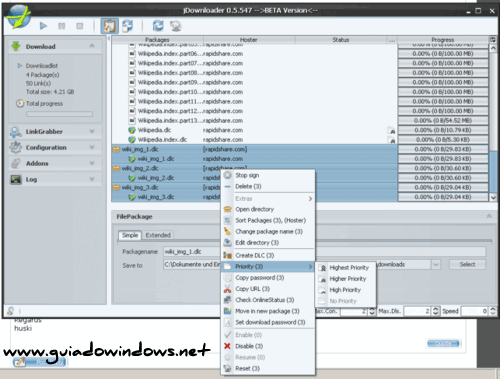Select the Wikipedia.dlc file row
This screenshot has height=379, width=500.
coord(254,130)
